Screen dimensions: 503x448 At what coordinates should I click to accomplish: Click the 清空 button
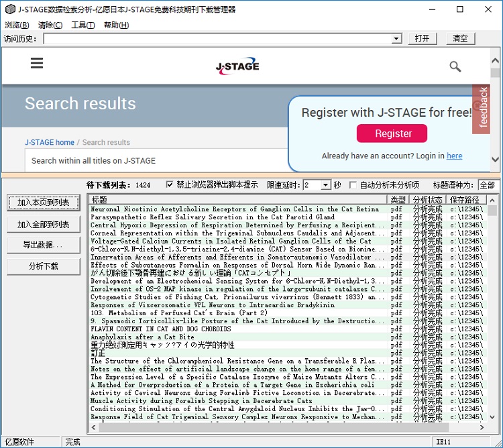pyautogui.click(x=460, y=38)
